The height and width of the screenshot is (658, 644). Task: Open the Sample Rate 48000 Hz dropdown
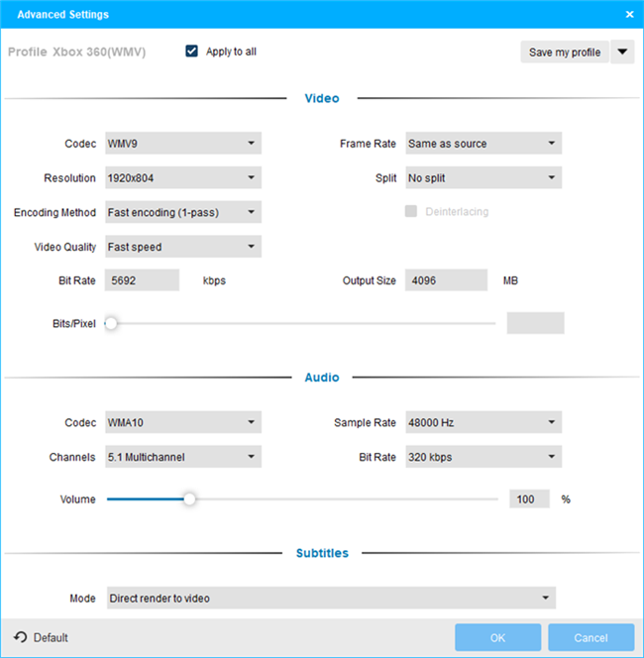pyautogui.click(x=483, y=423)
